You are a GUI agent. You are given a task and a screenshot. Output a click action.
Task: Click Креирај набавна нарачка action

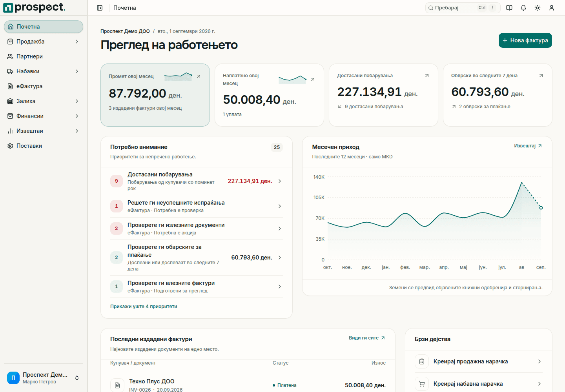click(479, 384)
